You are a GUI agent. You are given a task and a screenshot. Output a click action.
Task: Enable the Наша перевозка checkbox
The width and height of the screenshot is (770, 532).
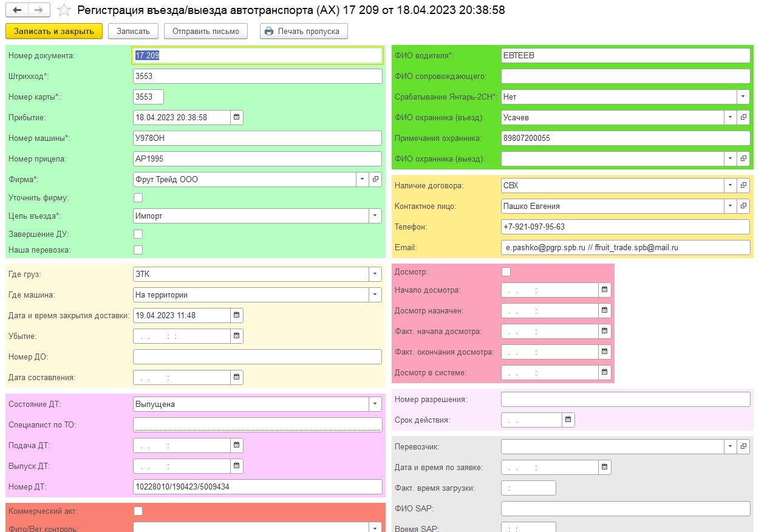pos(138,250)
